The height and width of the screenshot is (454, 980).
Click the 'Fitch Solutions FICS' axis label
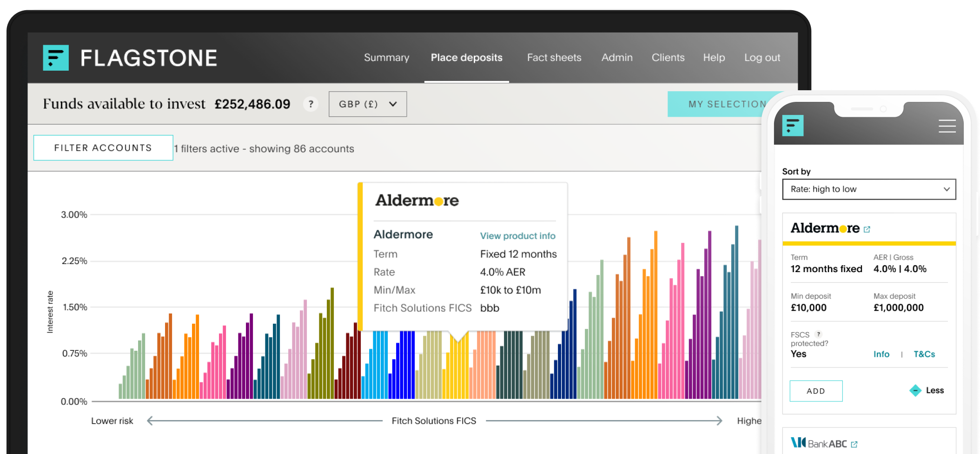pos(434,421)
